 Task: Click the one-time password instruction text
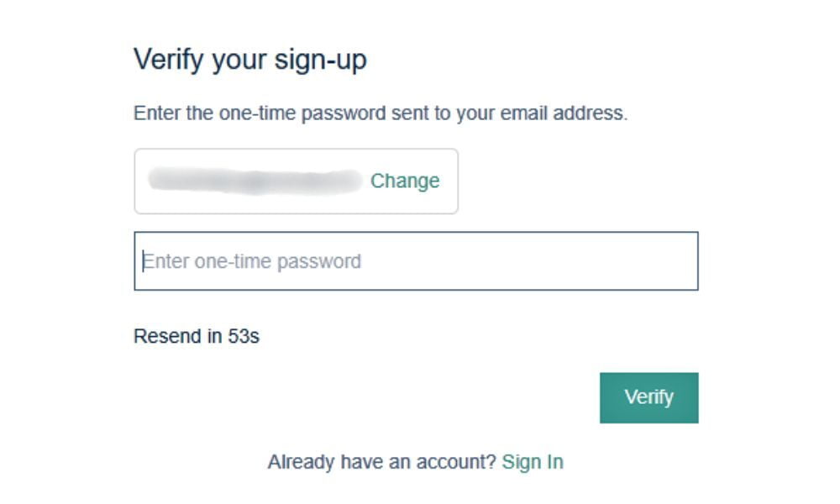[x=380, y=113]
